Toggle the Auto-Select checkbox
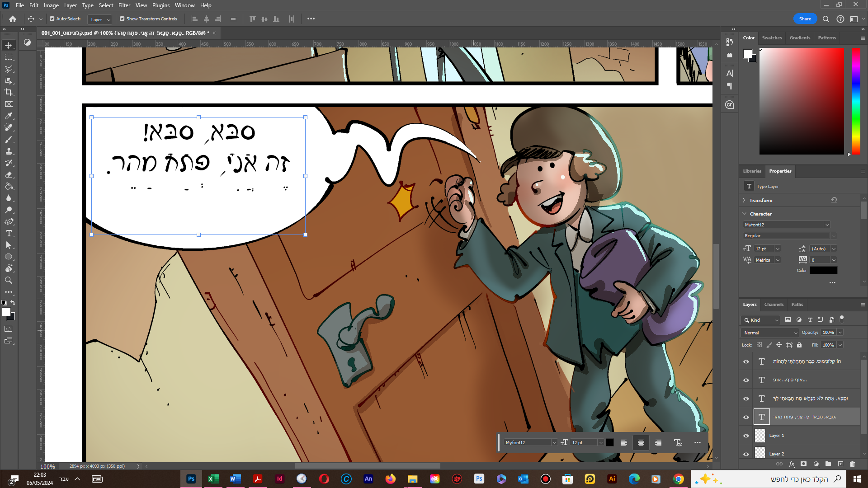Image resolution: width=868 pixels, height=488 pixels. pyautogui.click(x=52, y=19)
